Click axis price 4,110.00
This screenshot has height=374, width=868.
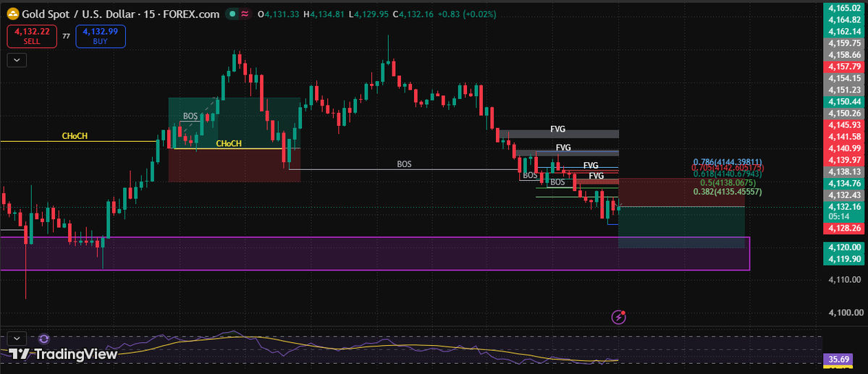click(x=846, y=280)
